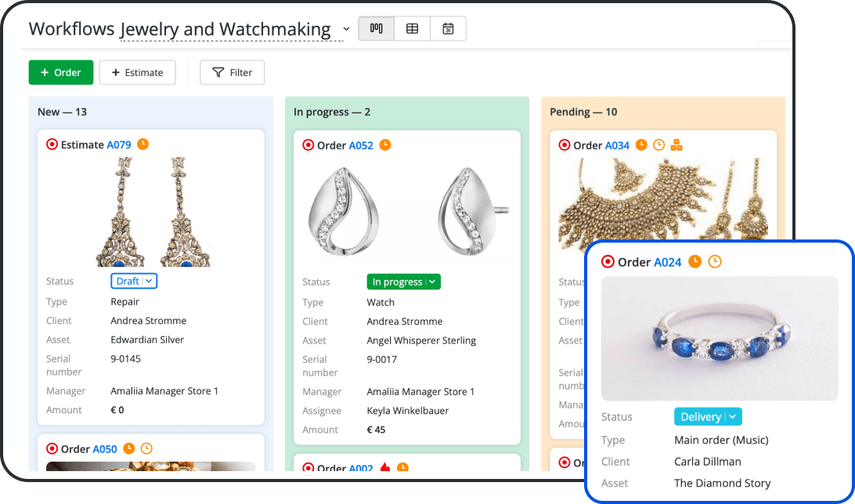The image size is (855, 504).
Task: Switch to the Kanban board view
Action: pyautogui.click(x=376, y=28)
